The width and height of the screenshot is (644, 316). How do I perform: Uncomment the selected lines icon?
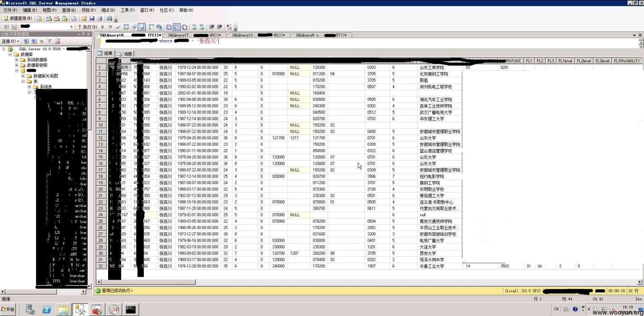(202, 27)
